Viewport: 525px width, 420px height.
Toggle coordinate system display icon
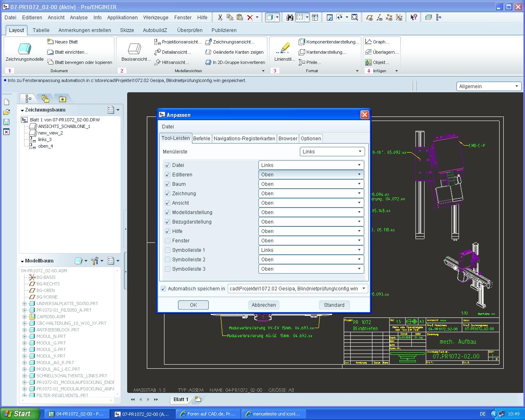pyautogui.click(x=399, y=17)
